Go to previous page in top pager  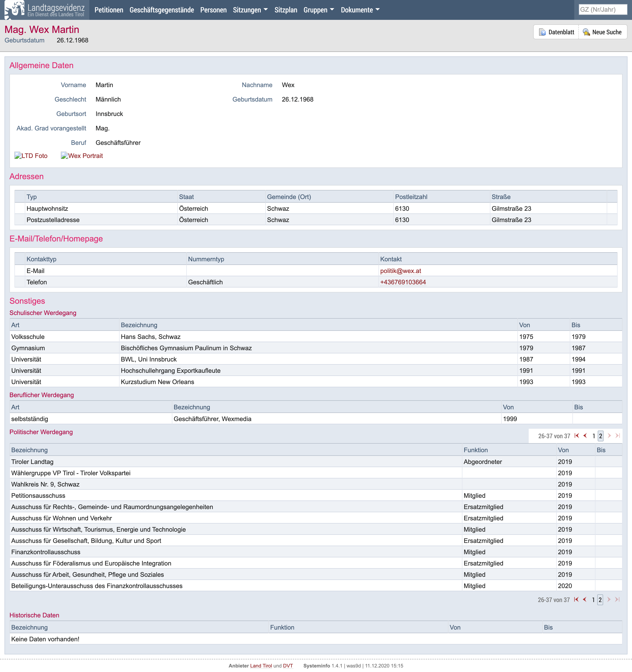point(585,436)
